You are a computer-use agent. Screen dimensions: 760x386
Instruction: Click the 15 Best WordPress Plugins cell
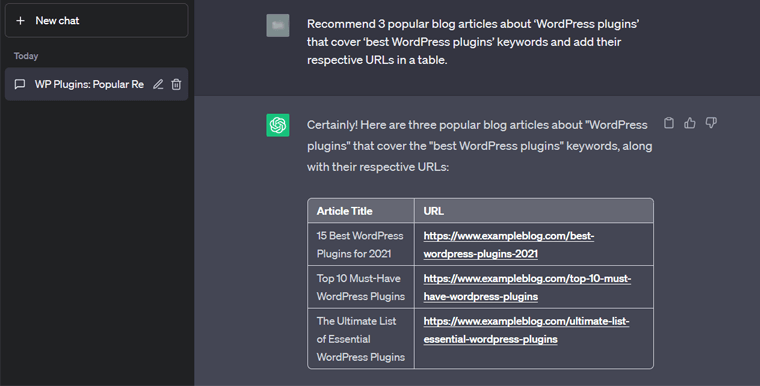click(361, 244)
